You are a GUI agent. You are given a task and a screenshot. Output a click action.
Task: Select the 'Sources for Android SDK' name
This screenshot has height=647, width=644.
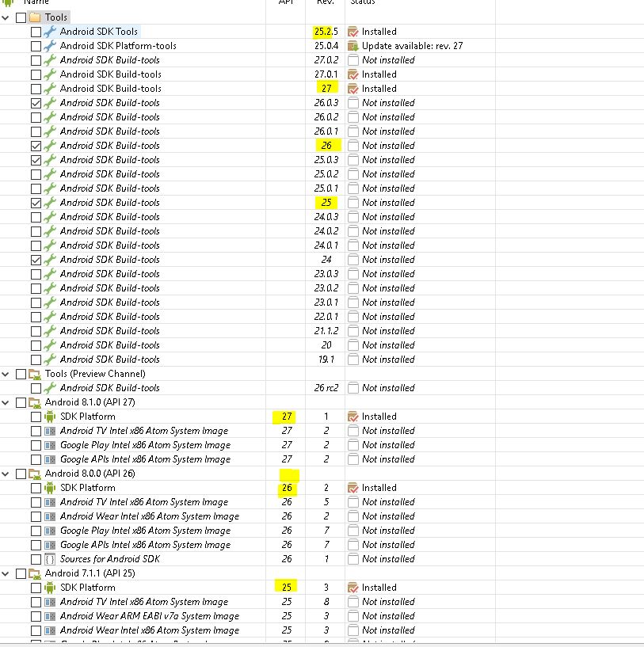click(110, 560)
